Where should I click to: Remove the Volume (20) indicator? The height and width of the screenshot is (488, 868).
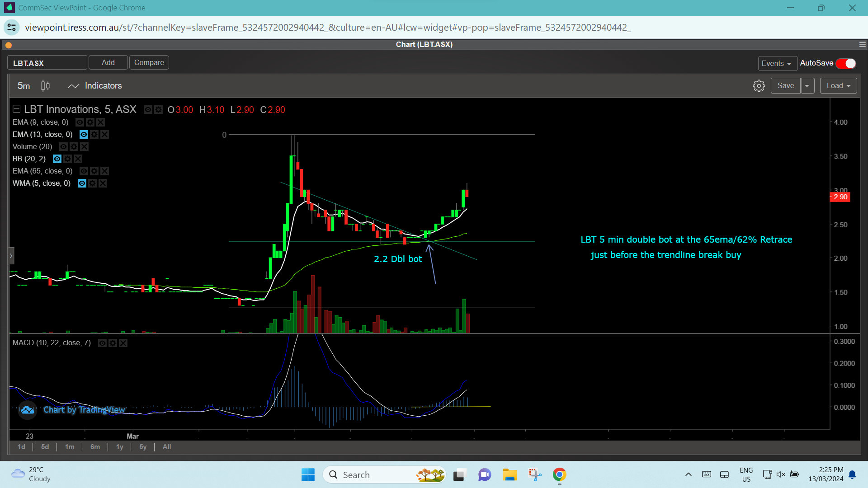coord(84,146)
